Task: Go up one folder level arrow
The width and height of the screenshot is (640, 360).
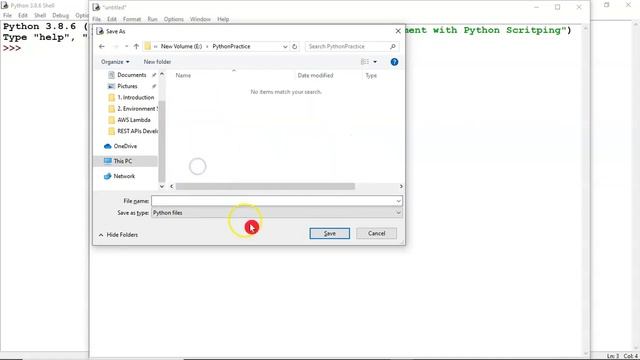Action: pyautogui.click(x=136, y=47)
